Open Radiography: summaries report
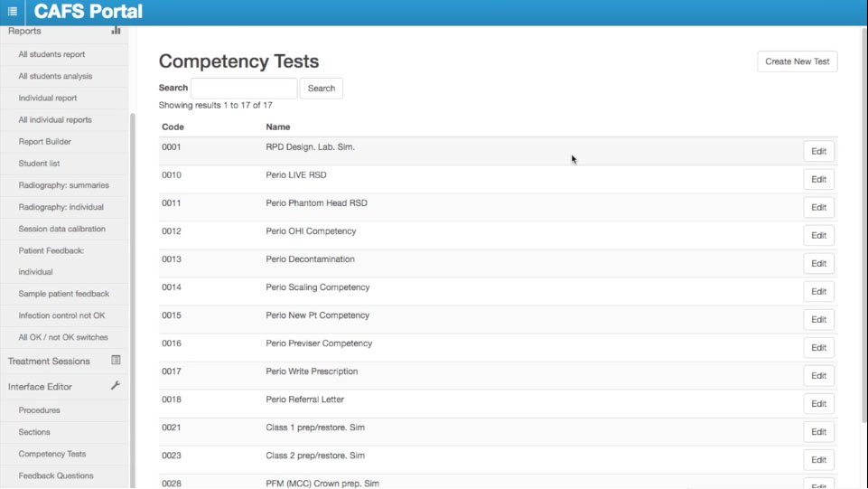Image resolution: width=868 pixels, height=489 pixels. click(63, 185)
